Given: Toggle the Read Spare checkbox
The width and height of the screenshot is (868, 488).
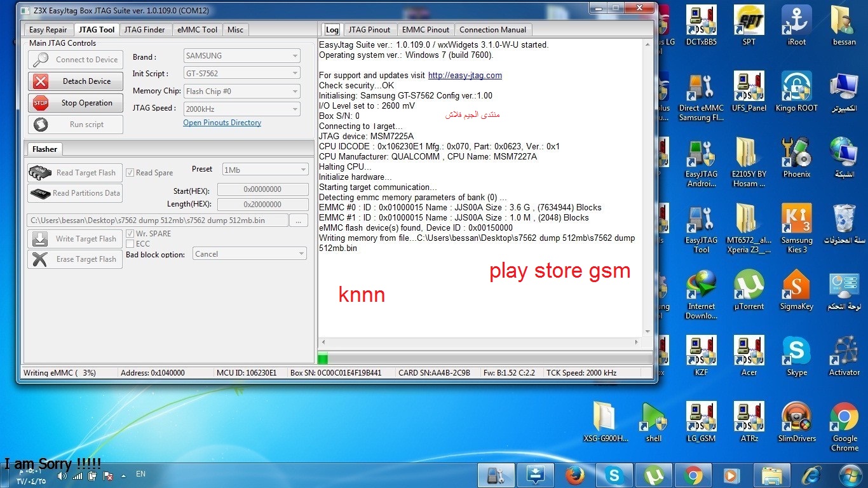Looking at the screenshot, I should coord(130,173).
